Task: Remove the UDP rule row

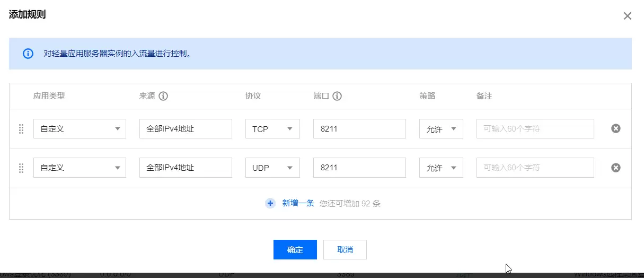Action: (616, 168)
